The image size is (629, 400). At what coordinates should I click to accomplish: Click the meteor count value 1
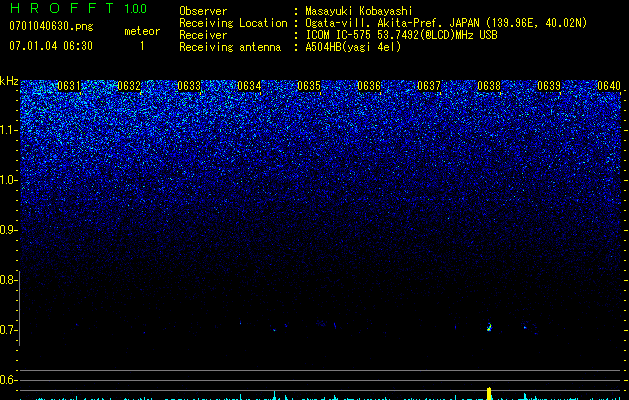142,46
